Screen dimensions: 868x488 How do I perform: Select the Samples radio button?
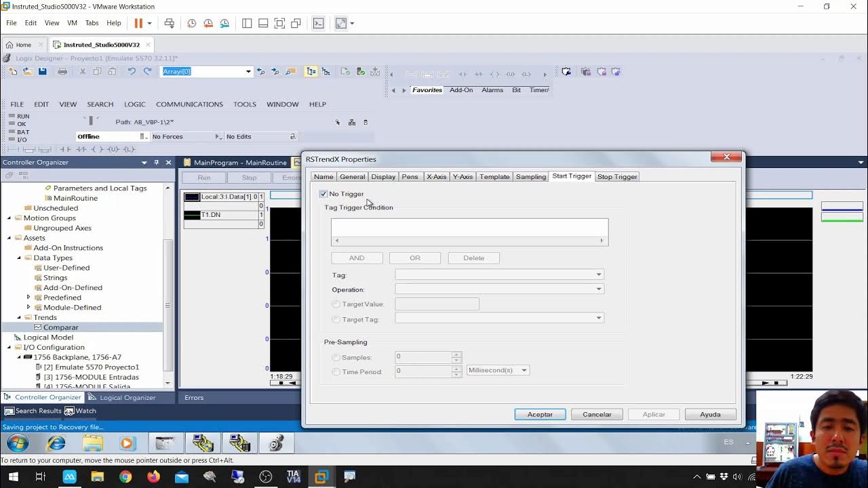point(336,357)
